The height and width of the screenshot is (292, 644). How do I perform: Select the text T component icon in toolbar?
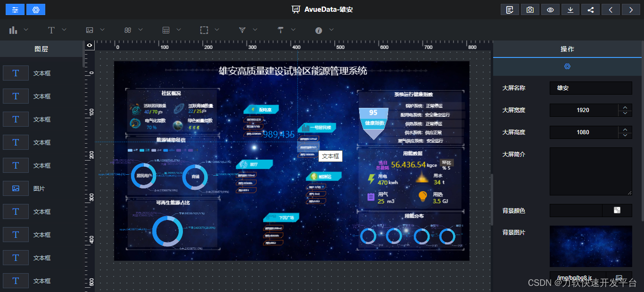(x=51, y=30)
